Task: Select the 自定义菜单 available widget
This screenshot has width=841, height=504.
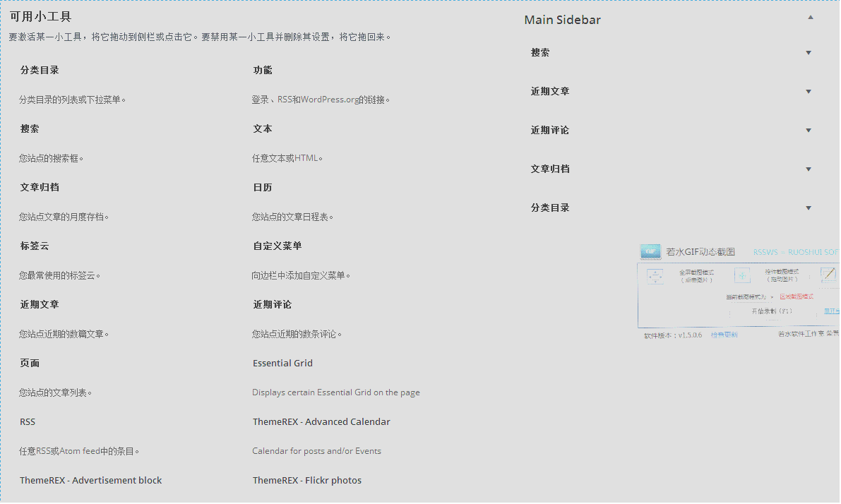Action: (278, 246)
